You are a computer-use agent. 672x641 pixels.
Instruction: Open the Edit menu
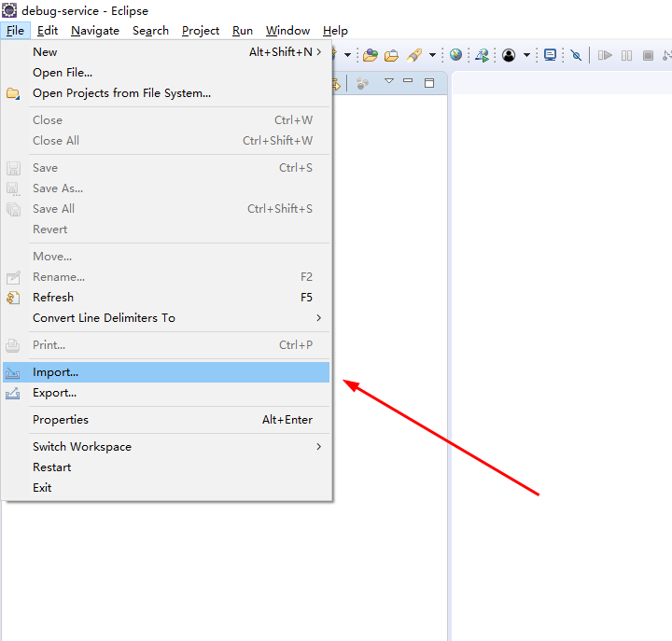coord(48,31)
